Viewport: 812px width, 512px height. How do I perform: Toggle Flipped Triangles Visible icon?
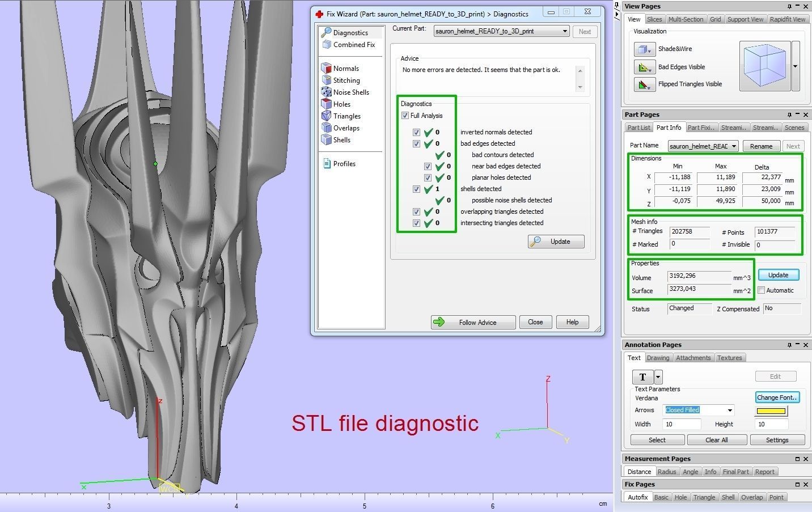[x=644, y=84]
